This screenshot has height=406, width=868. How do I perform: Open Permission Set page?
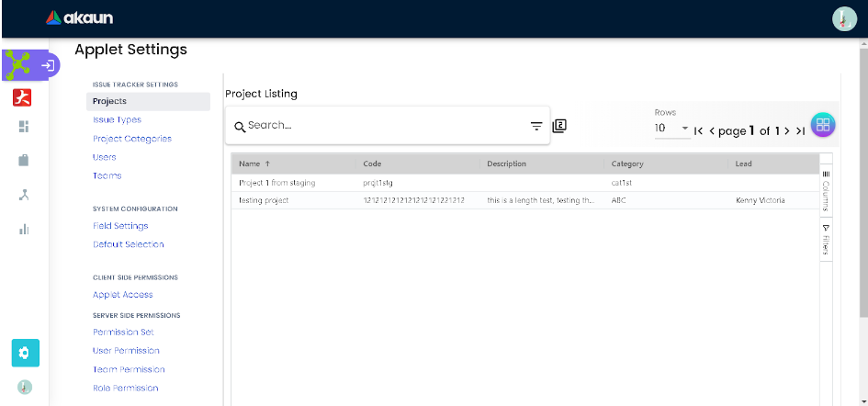(123, 333)
